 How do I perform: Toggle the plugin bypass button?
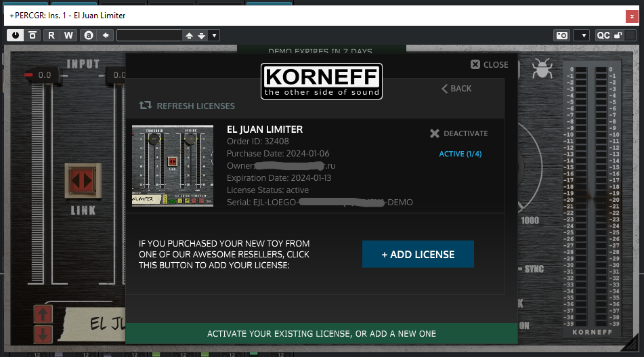tap(33, 35)
